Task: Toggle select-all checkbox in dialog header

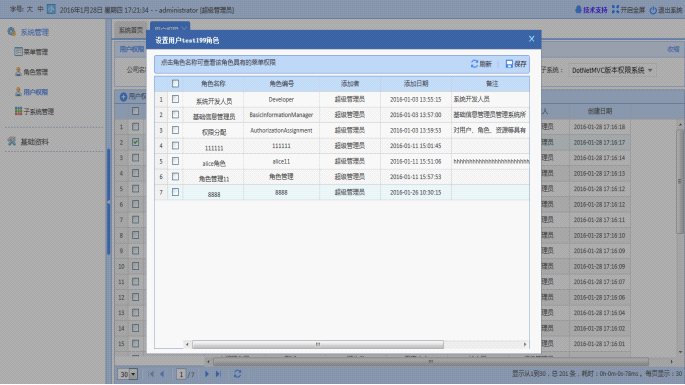Action: pos(175,83)
